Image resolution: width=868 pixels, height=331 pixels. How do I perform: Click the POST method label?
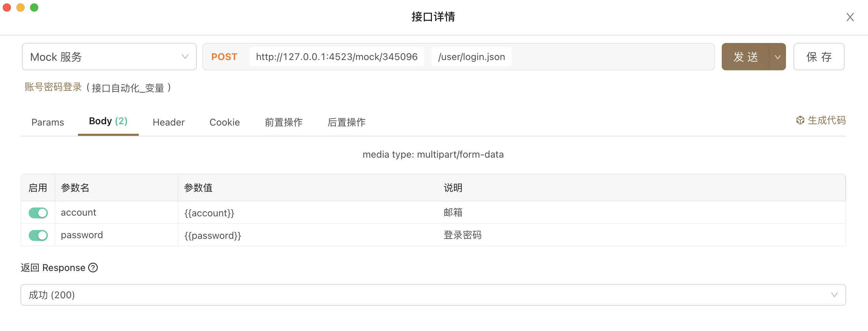point(224,57)
